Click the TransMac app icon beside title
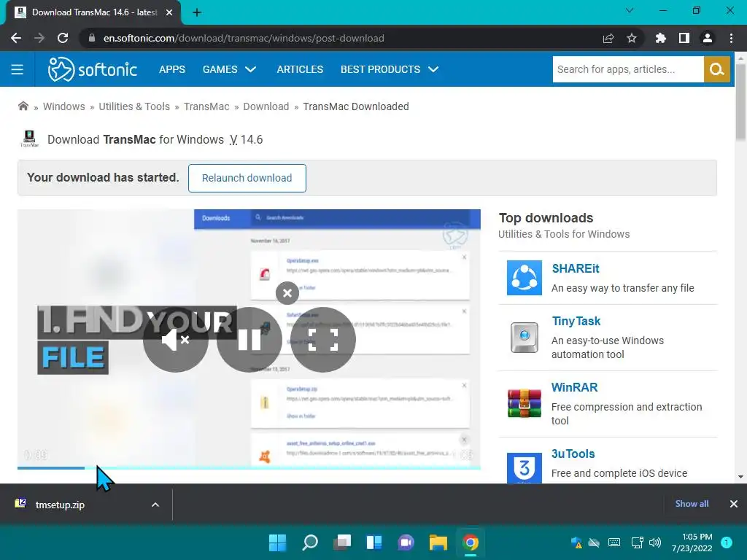The width and height of the screenshot is (747, 560). 29,139
